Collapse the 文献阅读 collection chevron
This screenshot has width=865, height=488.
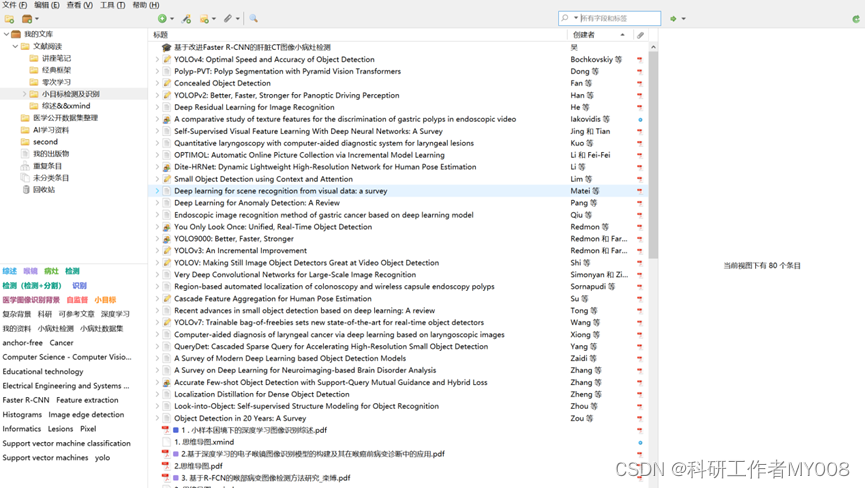click(x=15, y=46)
